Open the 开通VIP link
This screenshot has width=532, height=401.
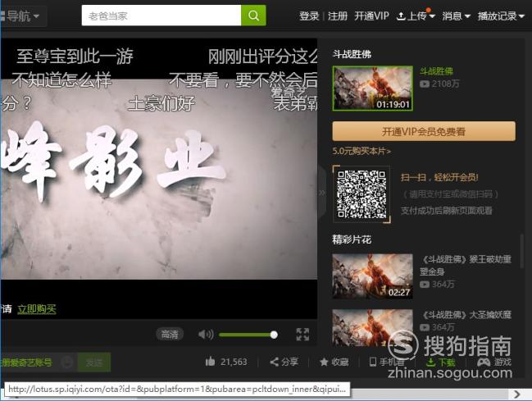(371, 16)
